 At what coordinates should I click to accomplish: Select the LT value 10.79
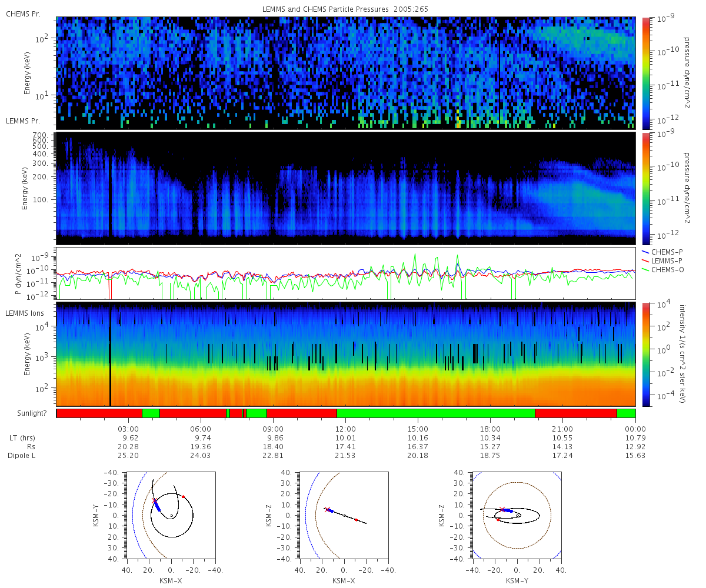pos(635,438)
